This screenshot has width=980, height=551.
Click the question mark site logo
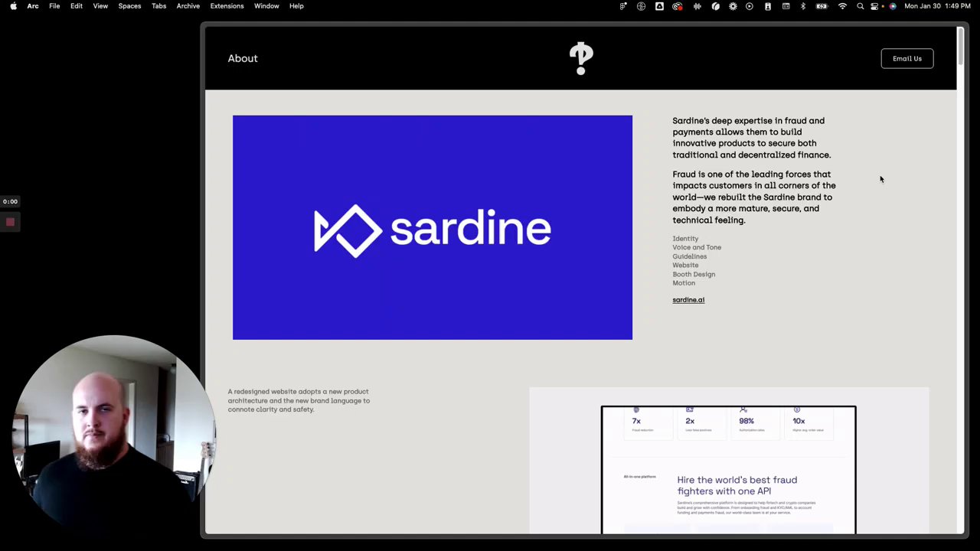point(581,58)
